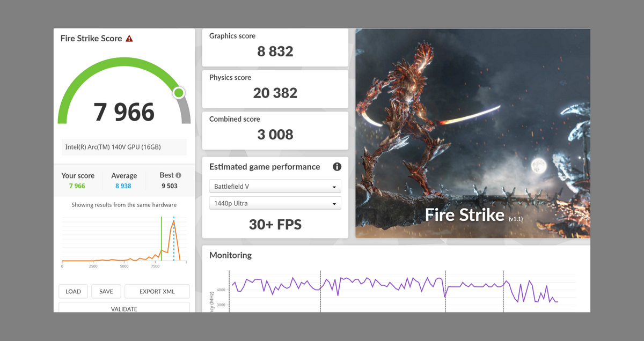Viewport: 644px width, 341px height.
Task: Open the Battlefield V game dropdown
Action: tap(275, 187)
